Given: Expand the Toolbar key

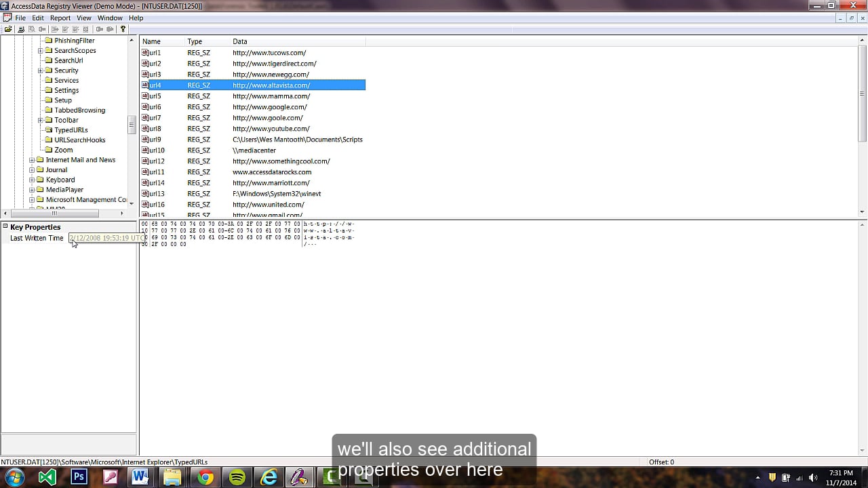Looking at the screenshot, I should [x=40, y=120].
